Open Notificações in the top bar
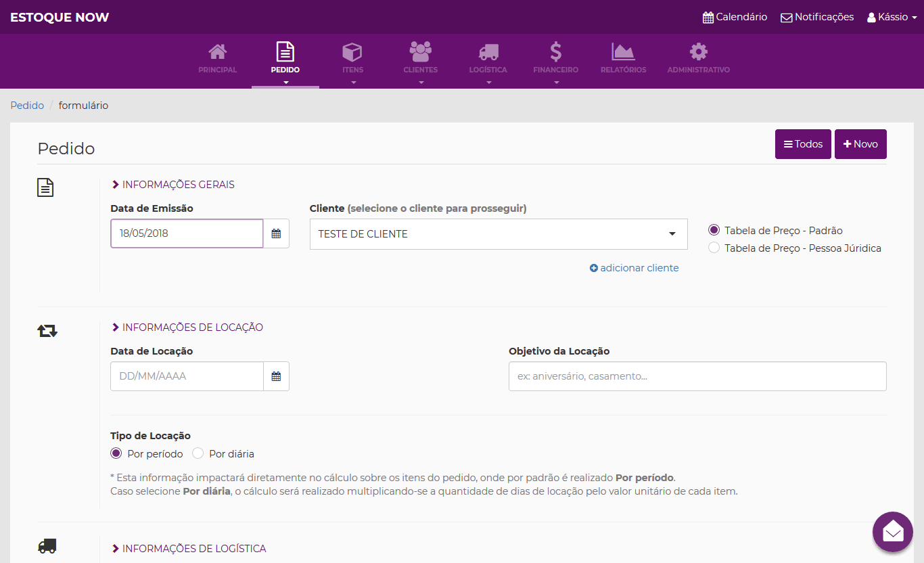 click(817, 17)
